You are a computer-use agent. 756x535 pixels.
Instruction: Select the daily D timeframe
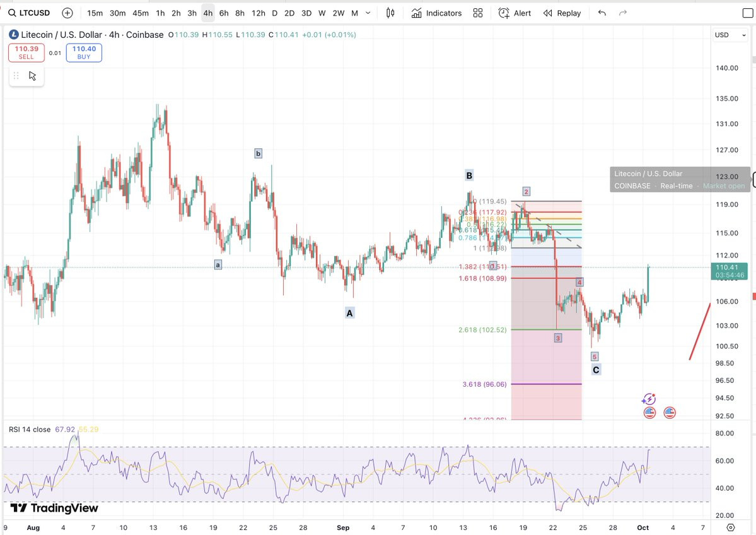click(275, 13)
